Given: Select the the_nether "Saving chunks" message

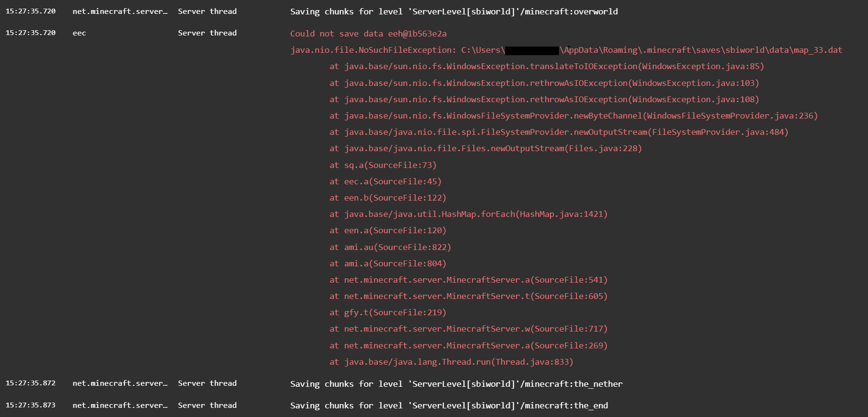Looking at the screenshot, I should [x=456, y=384].
